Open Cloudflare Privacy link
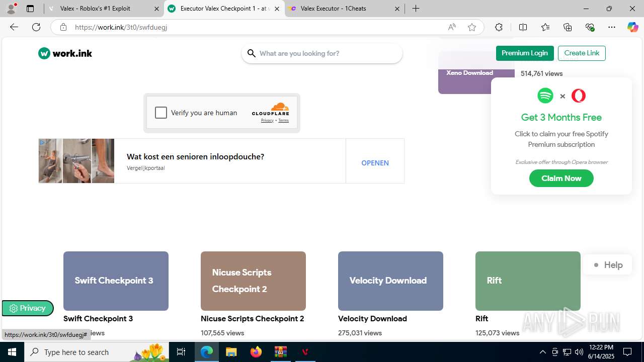Screen dimensions: 644x362 point(267,121)
